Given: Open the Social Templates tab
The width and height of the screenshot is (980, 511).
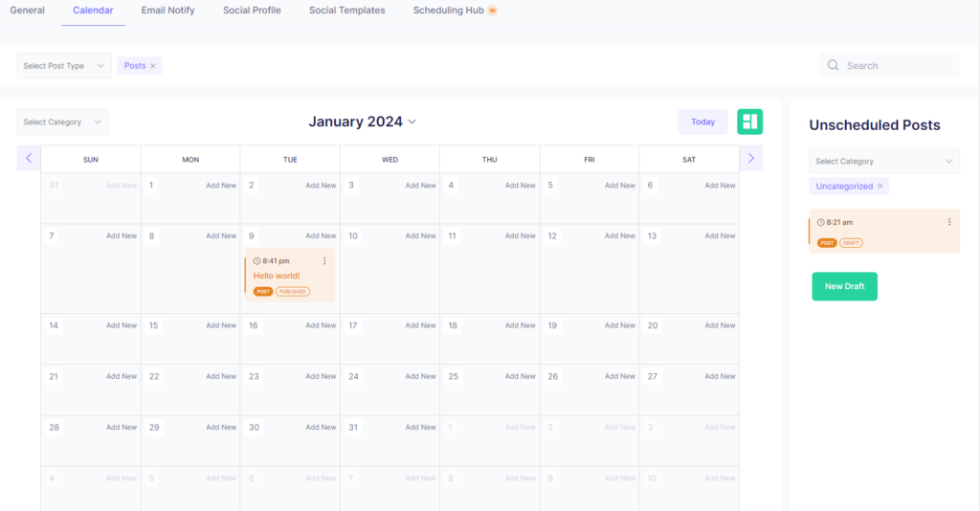Looking at the screenshot, I should 346,11.
